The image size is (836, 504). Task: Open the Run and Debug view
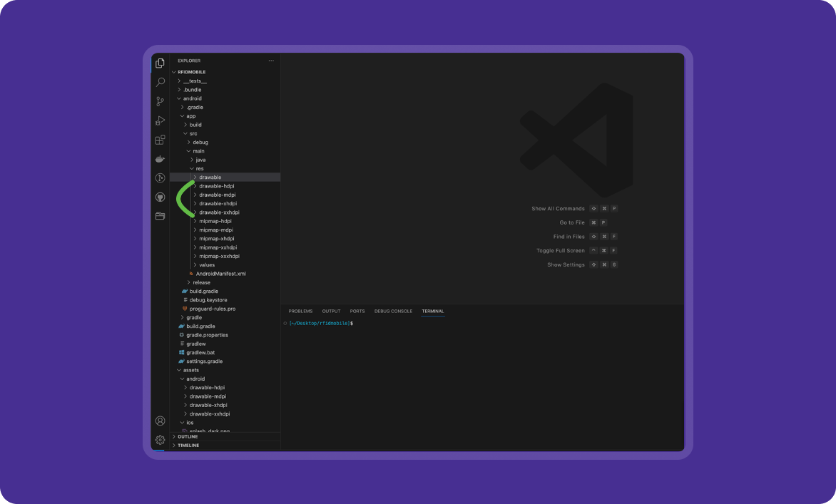point(160,120)
